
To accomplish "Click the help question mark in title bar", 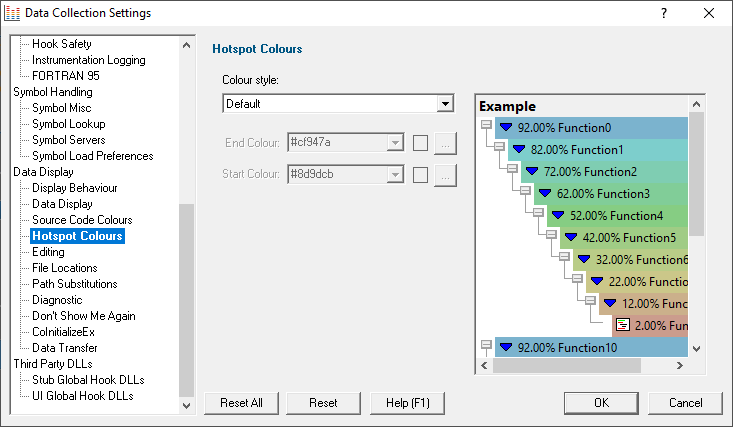I will (x=664, y=13).
